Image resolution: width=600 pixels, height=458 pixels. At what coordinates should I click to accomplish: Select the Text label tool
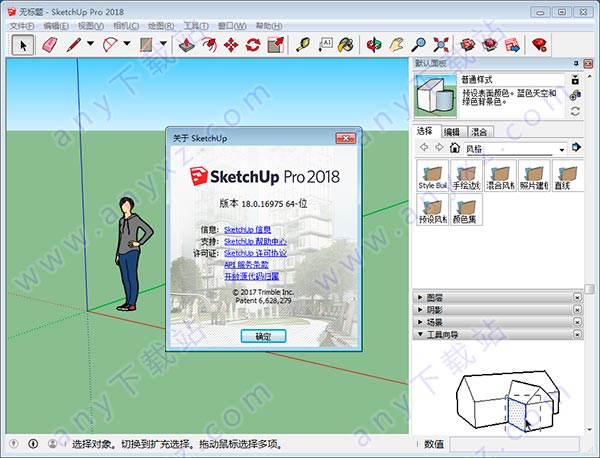[x=325, y=45]
